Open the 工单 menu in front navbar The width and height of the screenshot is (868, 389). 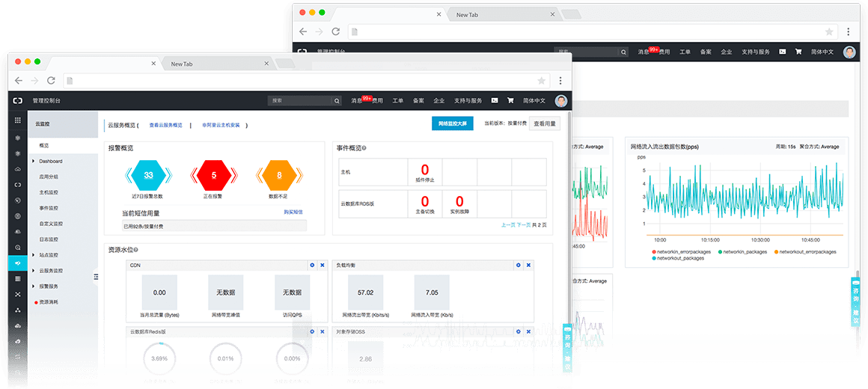tap(398, 100)
